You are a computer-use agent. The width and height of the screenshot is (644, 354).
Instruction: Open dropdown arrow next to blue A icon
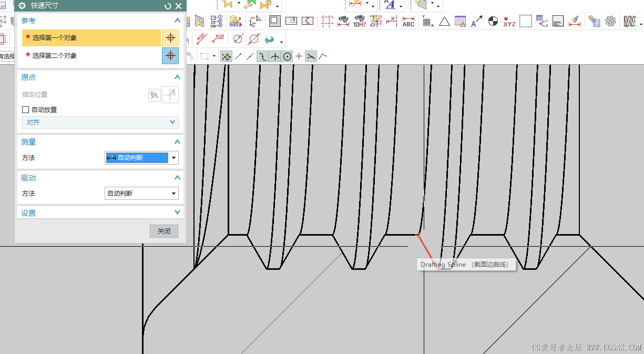(x=401, y=6)
